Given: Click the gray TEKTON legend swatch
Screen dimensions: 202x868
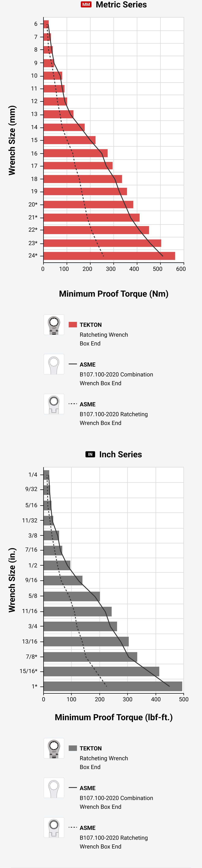Looking at the screenshot, I should 73,748.
